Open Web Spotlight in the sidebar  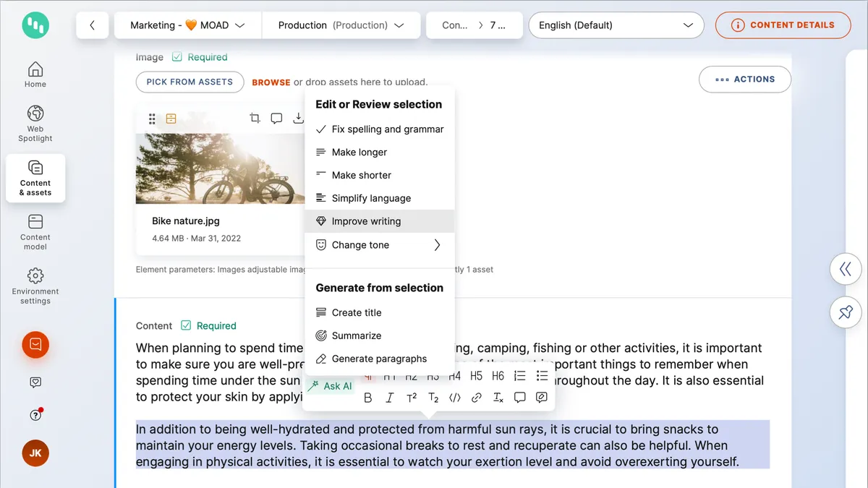[x=35, y=124]
